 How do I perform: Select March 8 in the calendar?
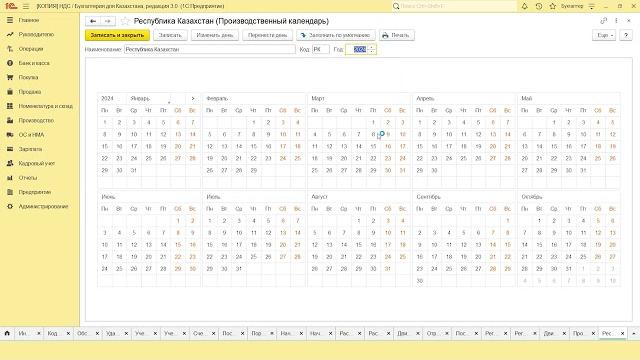[x=373, y=134]
